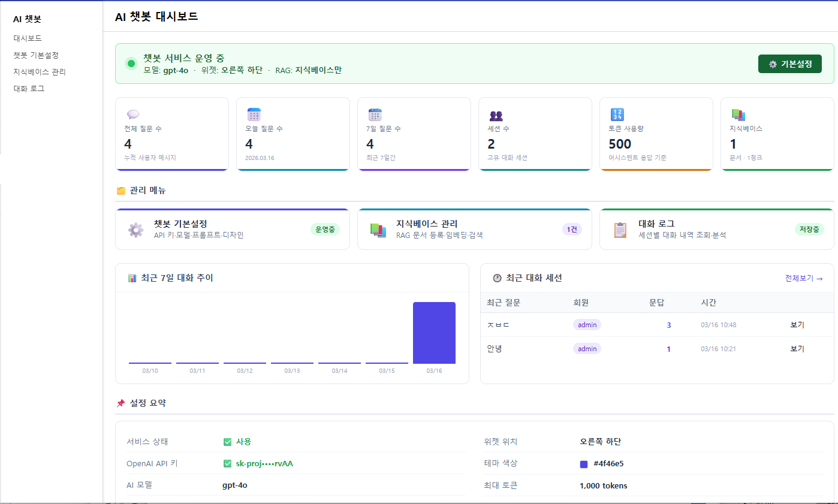Click the 최근 질문 column header
Image resolution: width=838 pixels, height=504 pixels.
click(x=504, y=303)
